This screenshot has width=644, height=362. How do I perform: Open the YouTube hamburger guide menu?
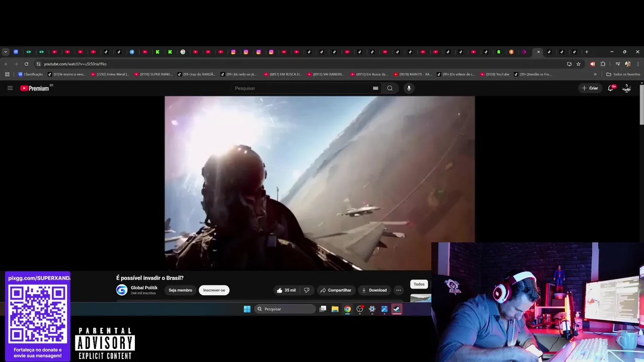click(x=10, y=88)
